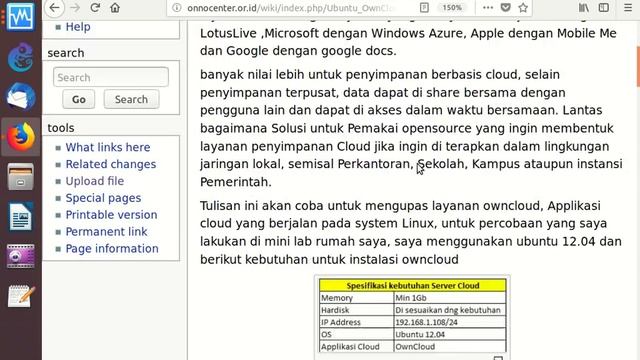This screenshot has width=640, height=360.
Task: Click the "LotusLive" text in the article
Action: pyautogui.click(x=228, y=33)
